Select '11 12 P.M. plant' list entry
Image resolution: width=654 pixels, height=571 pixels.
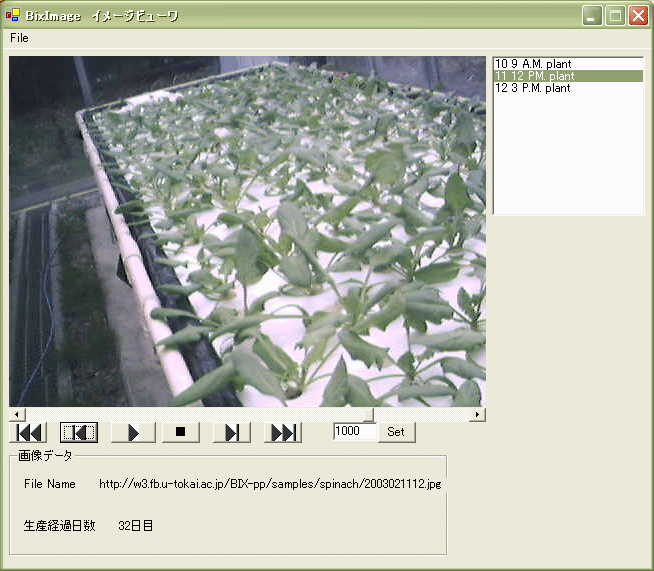coord(534,76)
